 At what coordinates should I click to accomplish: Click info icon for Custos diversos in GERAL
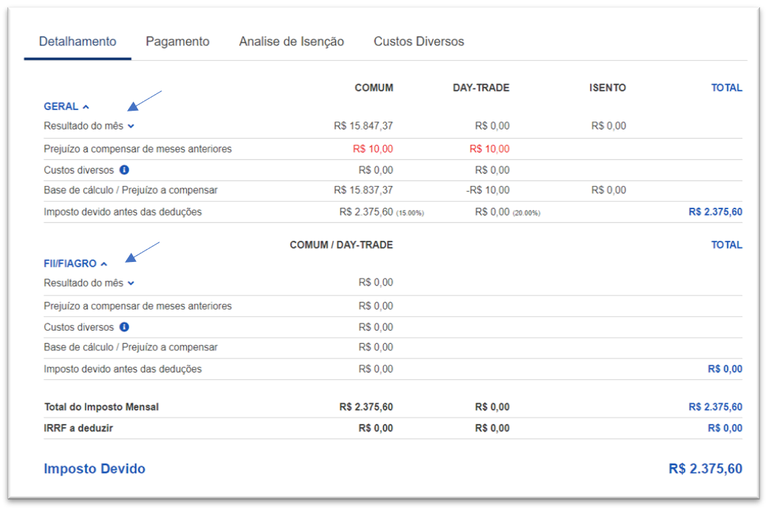pyautogui.click(x=124, y=170)
